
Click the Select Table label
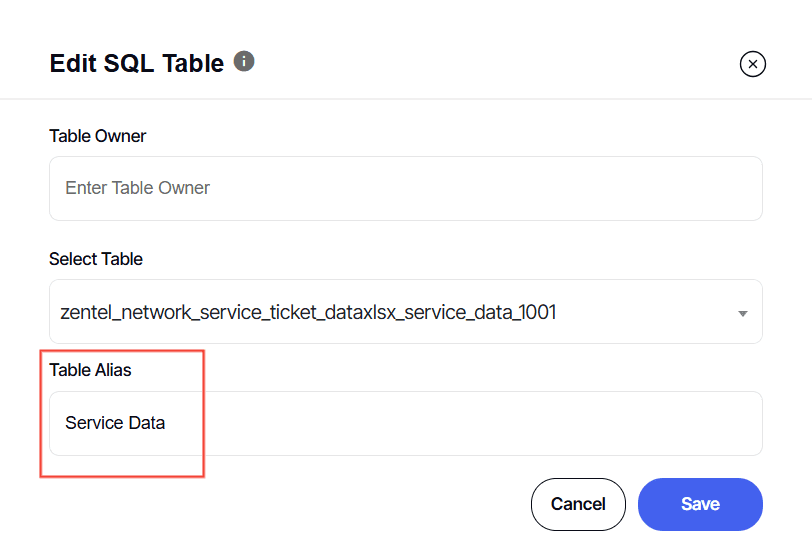click(96, 259)
